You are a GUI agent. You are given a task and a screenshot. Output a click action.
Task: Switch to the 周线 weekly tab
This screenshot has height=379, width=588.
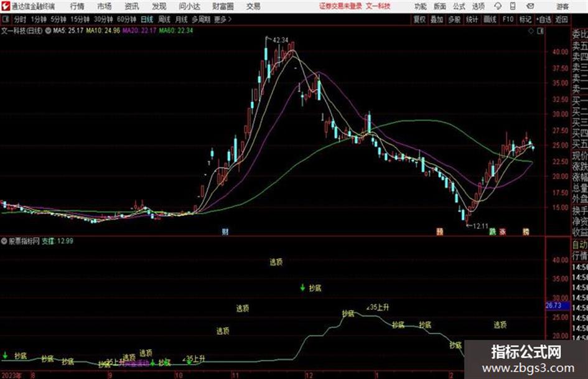coord(164,19)
